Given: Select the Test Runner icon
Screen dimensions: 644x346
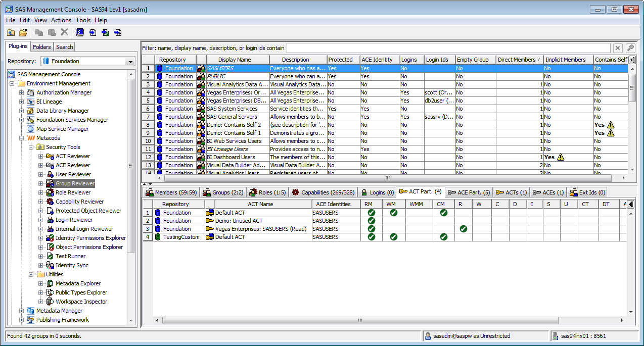Looking at the screenshot, I should [x=50, y=256].
